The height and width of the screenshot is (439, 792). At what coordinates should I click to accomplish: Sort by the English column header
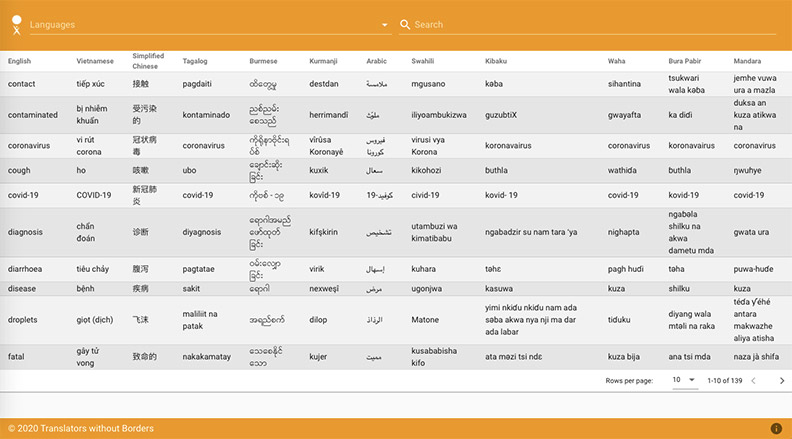[x=19, y=61]
